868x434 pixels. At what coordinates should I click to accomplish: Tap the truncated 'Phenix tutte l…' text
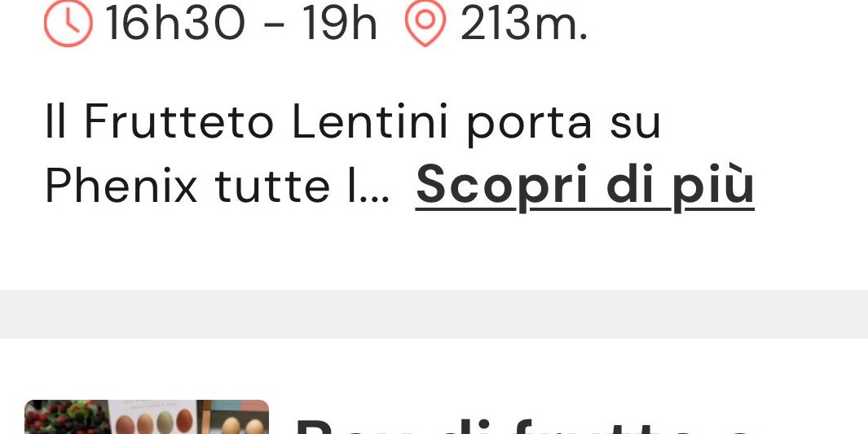(x=218, y=186)
